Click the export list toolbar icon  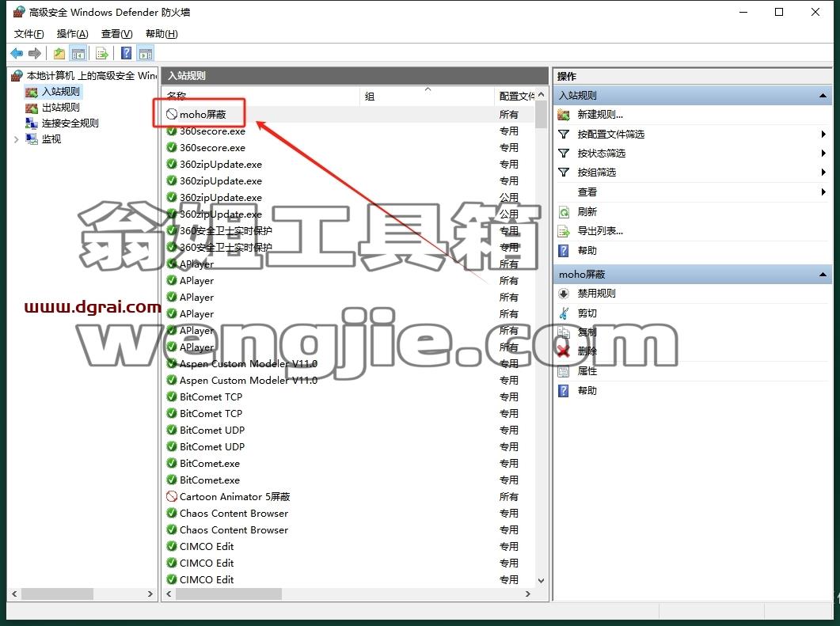tap(101, 53)
